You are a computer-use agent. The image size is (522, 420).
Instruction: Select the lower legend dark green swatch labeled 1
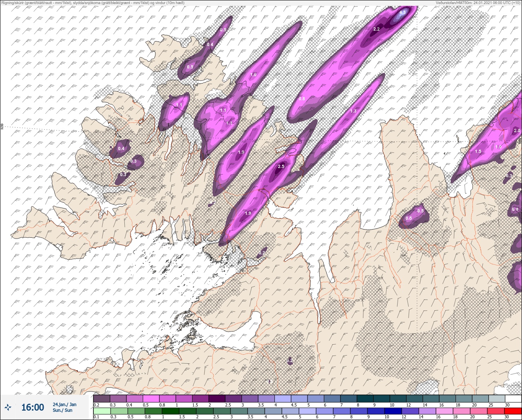point(170,411)
